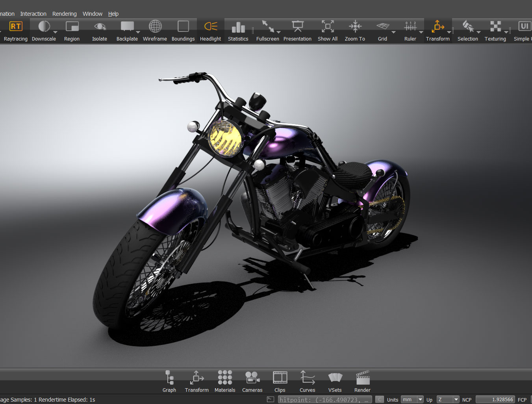The height and width of the screenshot is (404, 532).
Task: Click the Show All icon
Action: pos(327,27)
